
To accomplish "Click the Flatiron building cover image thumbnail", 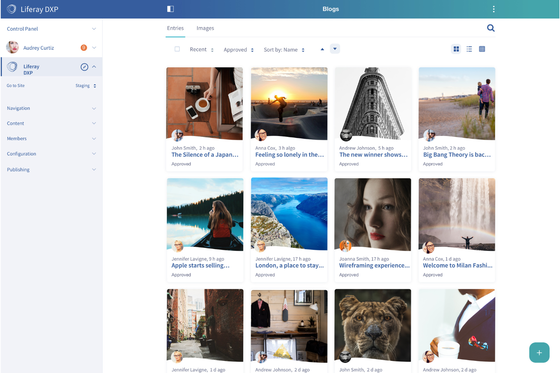I will 373,103.
